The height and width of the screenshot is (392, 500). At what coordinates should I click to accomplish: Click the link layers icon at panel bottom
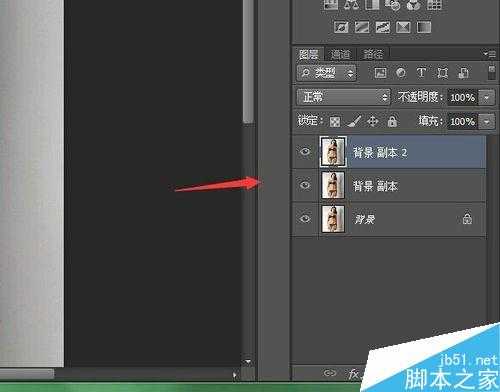329,373
